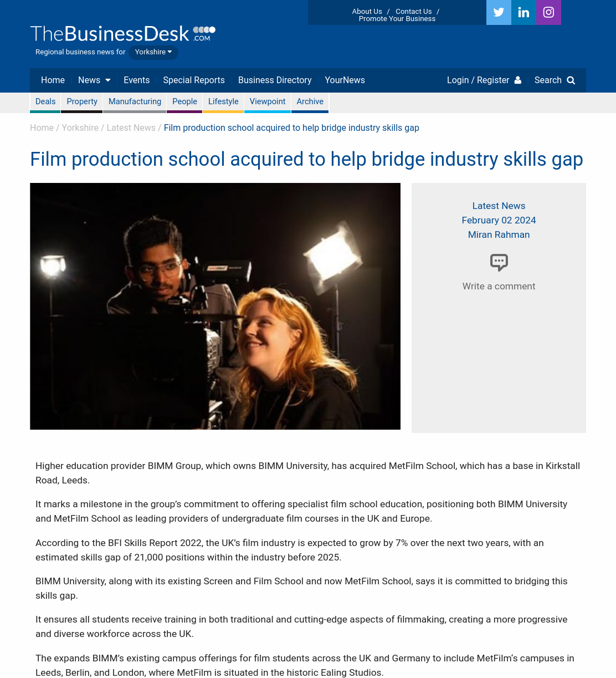Click Write a comment link
Screen dimensions: 616x678
coord(499,287)
